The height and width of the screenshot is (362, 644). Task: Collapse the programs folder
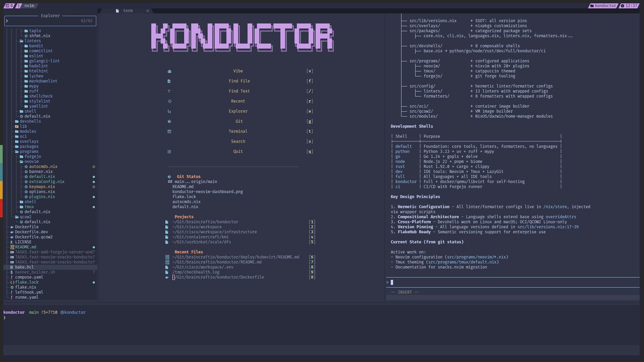[26, 152]
